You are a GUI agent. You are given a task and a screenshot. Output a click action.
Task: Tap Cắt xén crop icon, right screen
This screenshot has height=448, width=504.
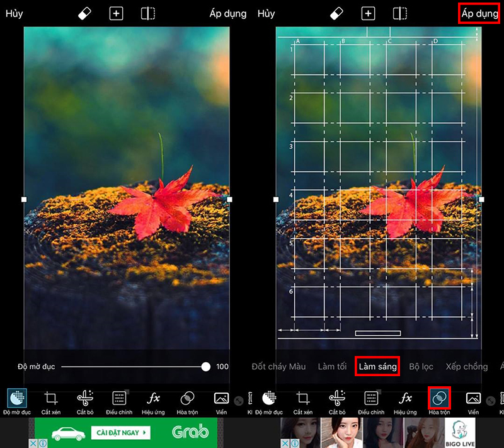pos(303,398)
